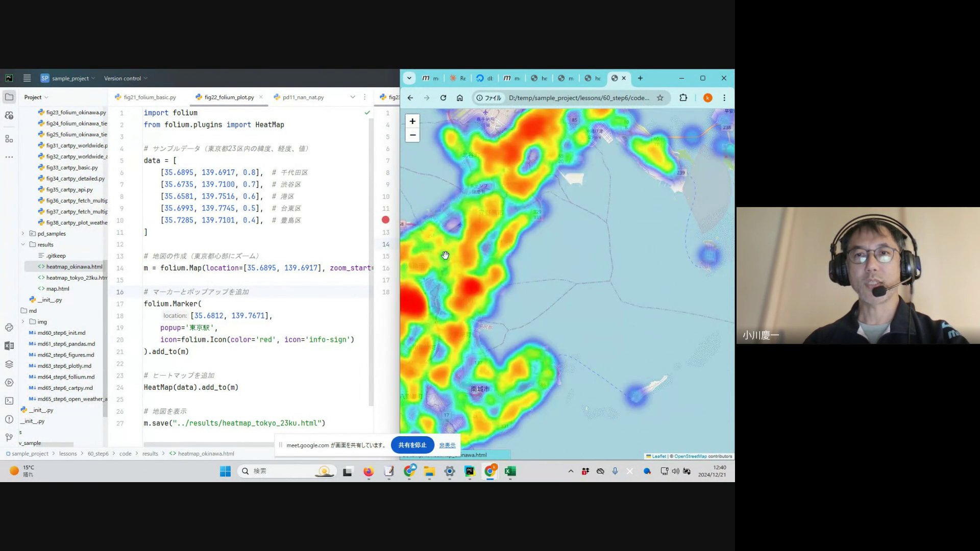Open the OpenStreetMap attribution link

(690, 456)
